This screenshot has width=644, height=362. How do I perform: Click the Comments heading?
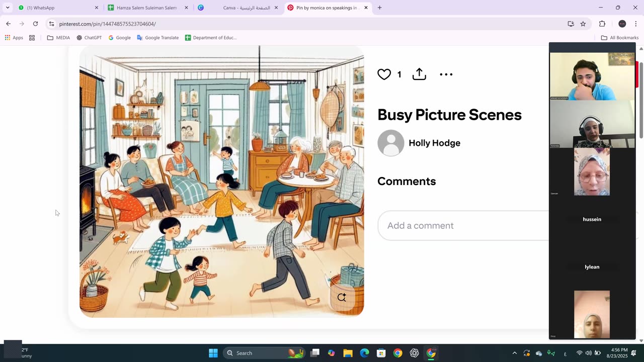407,181
